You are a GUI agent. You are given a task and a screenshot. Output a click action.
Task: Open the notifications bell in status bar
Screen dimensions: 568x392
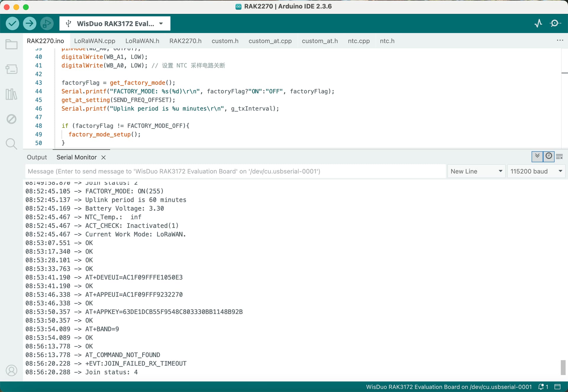(x=541, y=387)
